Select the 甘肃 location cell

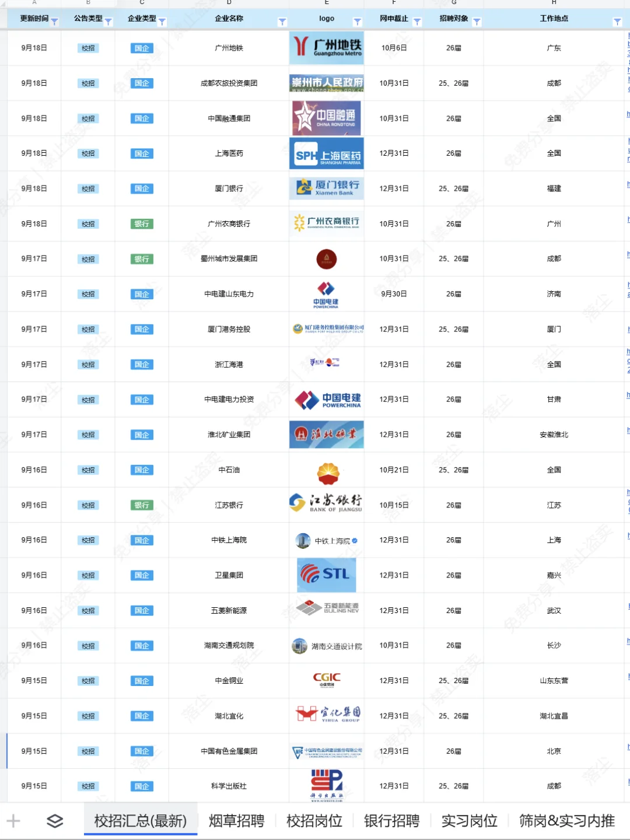click(x=554, y=400)
